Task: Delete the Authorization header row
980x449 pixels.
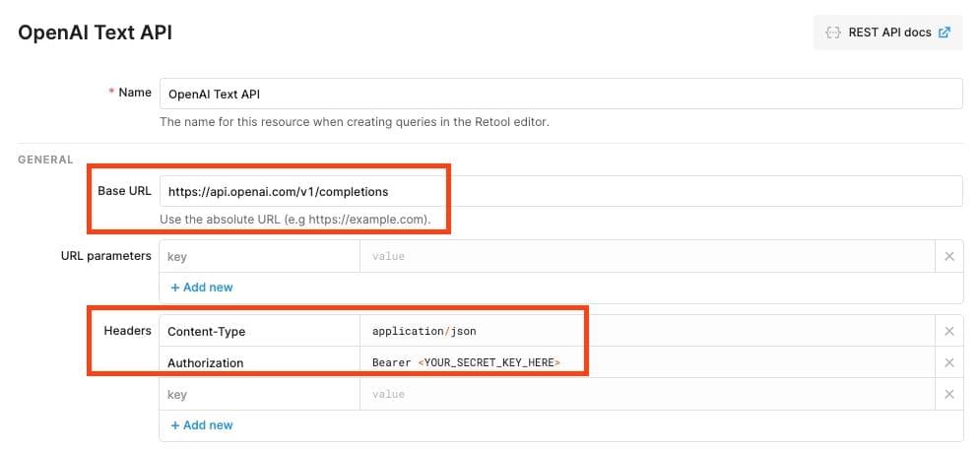Action: click(948, 362)
